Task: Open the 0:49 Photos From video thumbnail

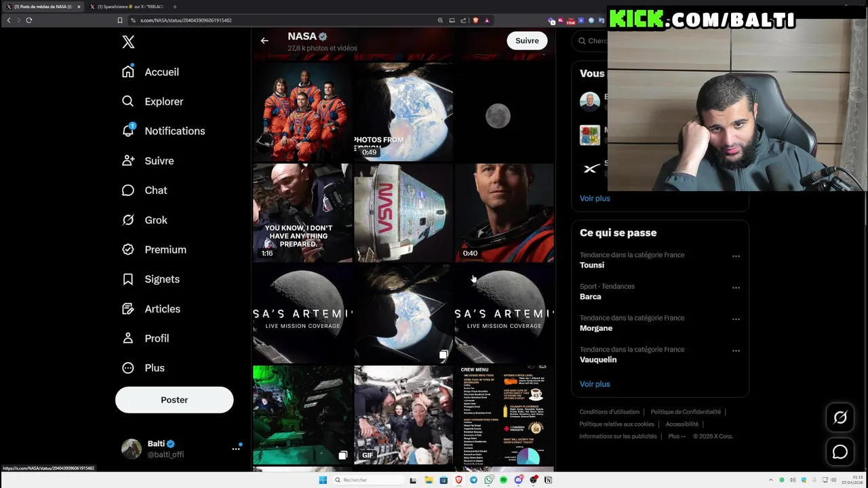Action: tap(403, 112)
